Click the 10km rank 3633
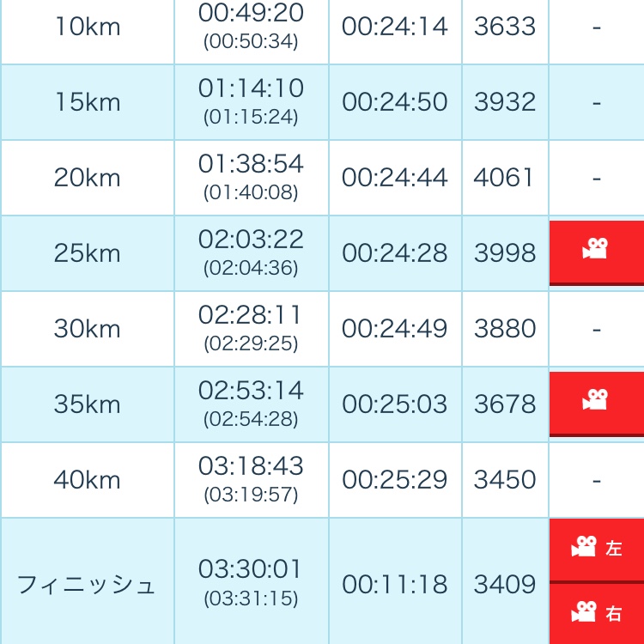This screenshot has width=644, height=644. click(x=505, y=27)
